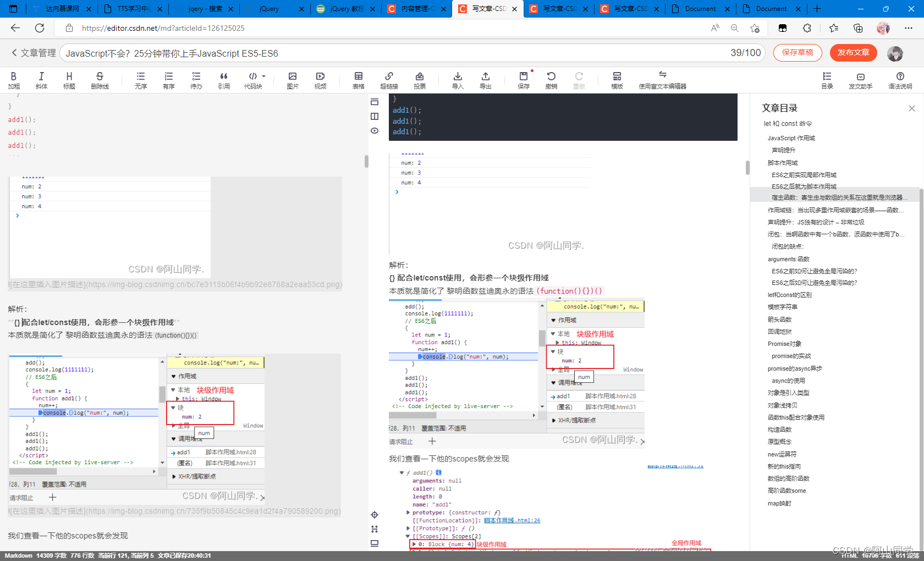Go back to 文章管理
This screenshot has width=924, height=561.
tap(33, 53)
